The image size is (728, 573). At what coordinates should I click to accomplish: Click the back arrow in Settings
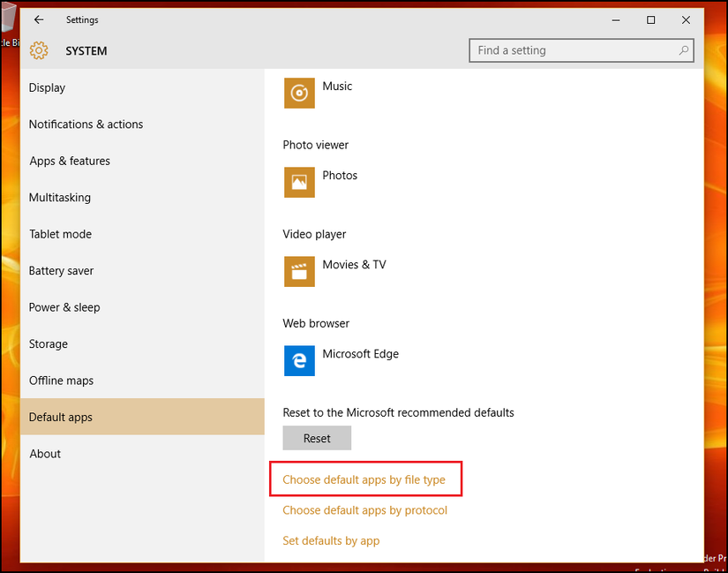(39, 19)
